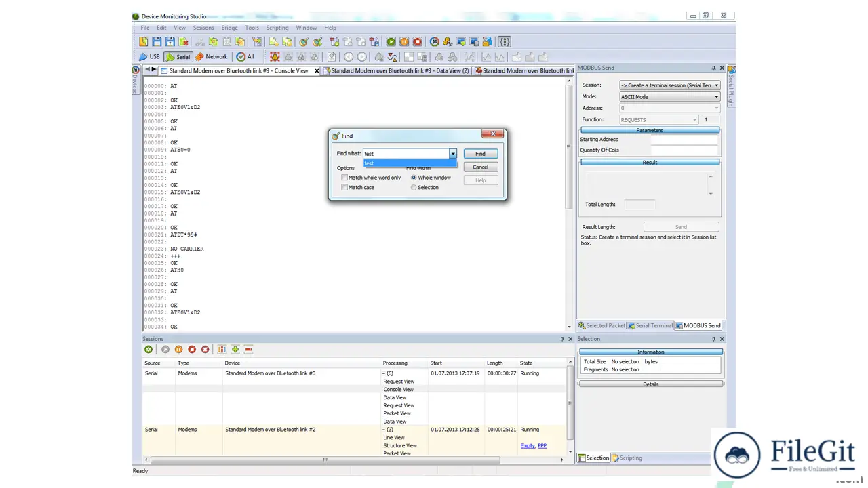Pin the Selection panel
868x488 pixels.
coord(713,339)
